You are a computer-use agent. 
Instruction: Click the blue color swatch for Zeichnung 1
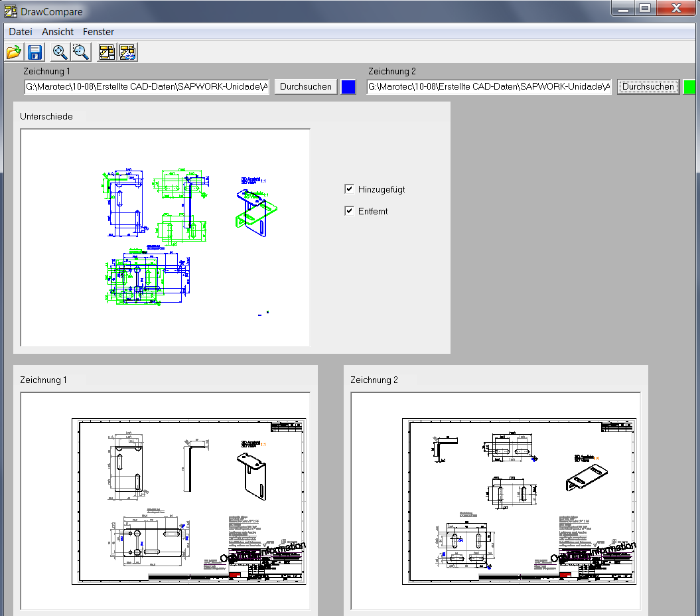coord(348,86)
